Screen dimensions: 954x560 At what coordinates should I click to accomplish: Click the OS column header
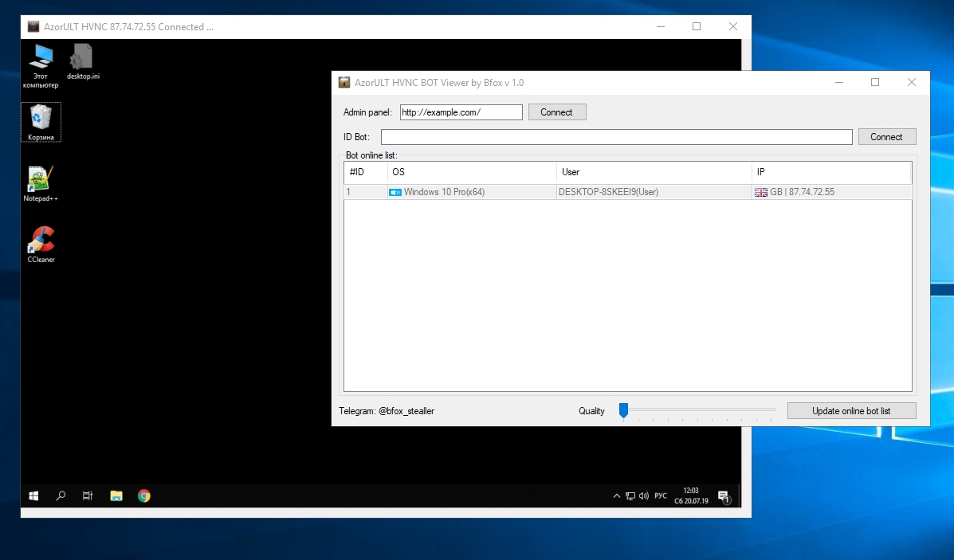(472, 172)
